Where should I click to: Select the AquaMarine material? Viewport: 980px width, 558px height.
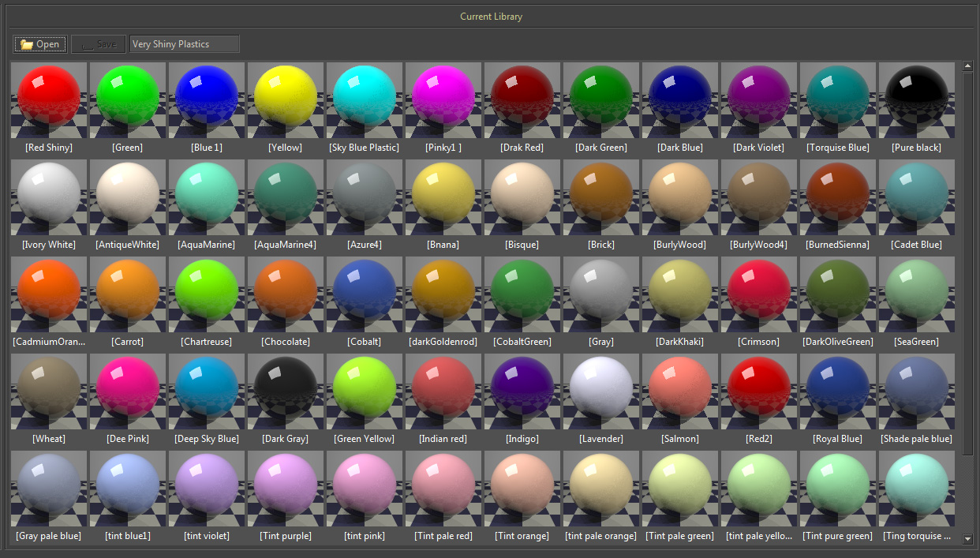[x=207, y=197]
